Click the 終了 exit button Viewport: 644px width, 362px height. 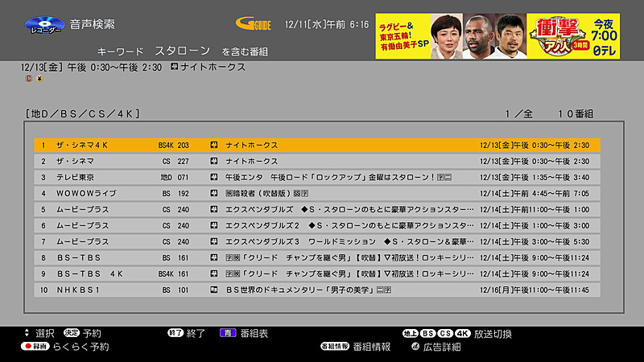point(175,333)
